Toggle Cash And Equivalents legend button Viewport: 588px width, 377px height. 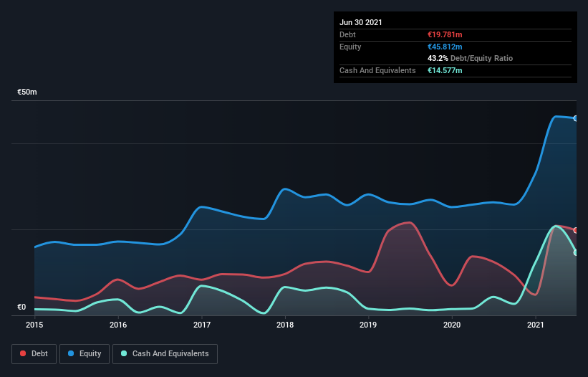(x=165, y=354)
